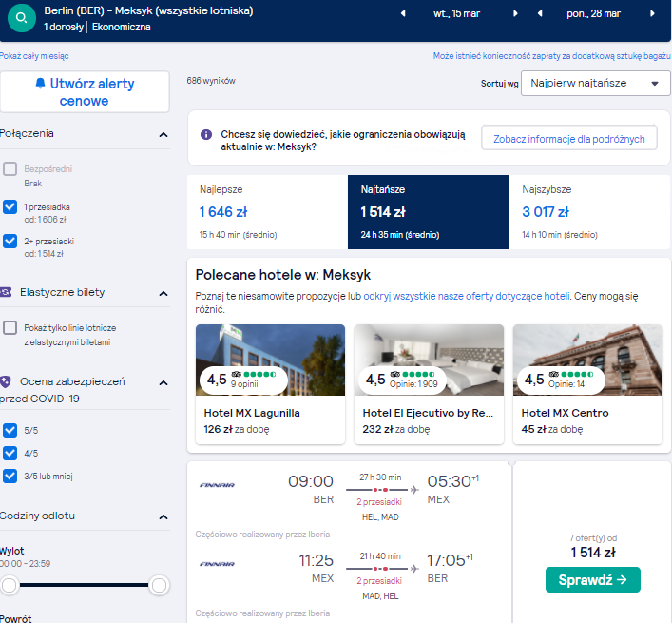Open the additional baggage fee notice link
The height and width of the screenshot is (623, 672).
click(x=551, y=56)
